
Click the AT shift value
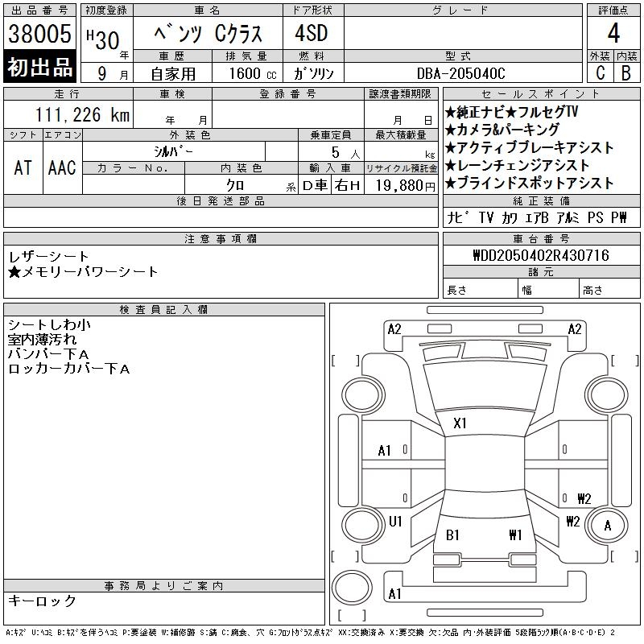point(23,167)
